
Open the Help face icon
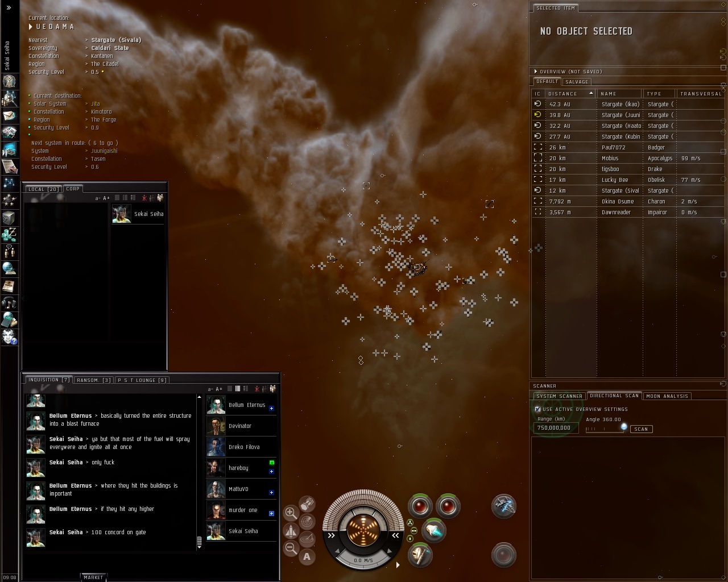tap(9, 336)
